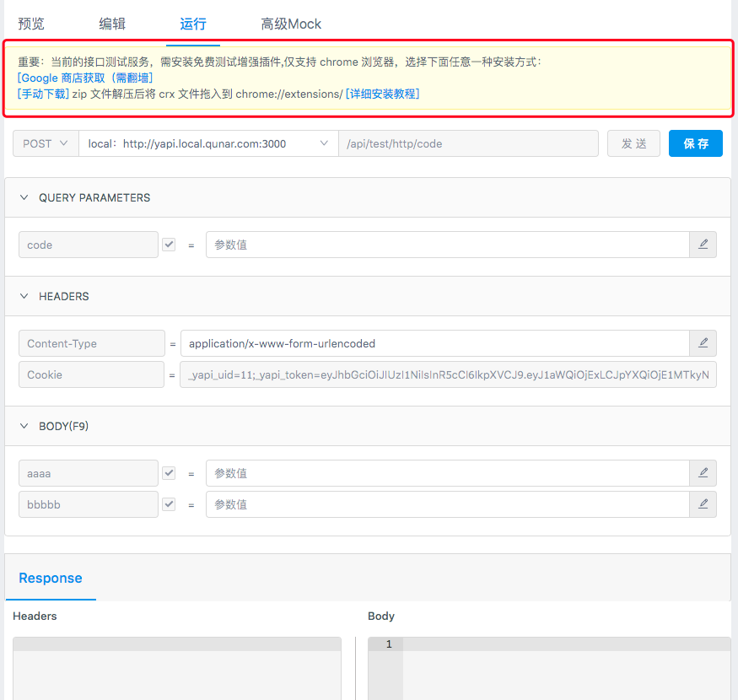Click the code parameter value input

point(447,245)
